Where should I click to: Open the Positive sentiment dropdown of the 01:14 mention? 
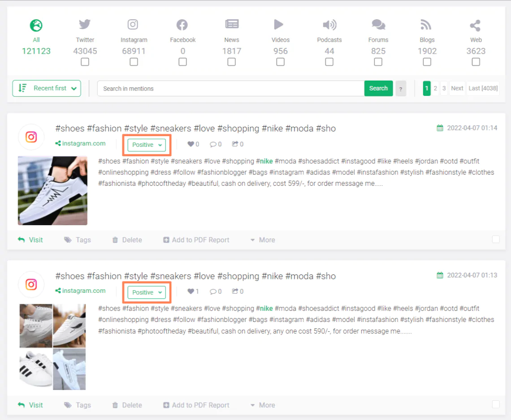pos(147,145)
